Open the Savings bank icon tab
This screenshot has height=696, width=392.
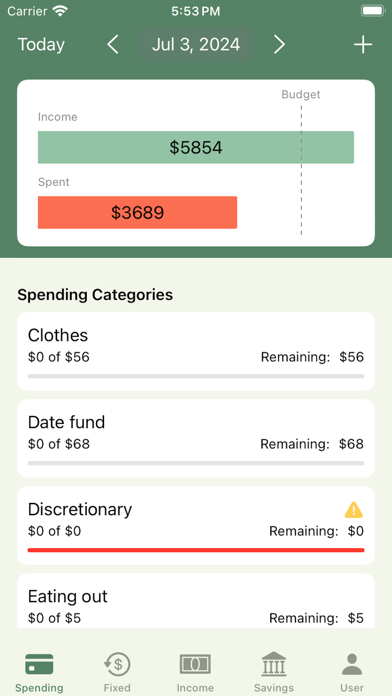[273, 664]
